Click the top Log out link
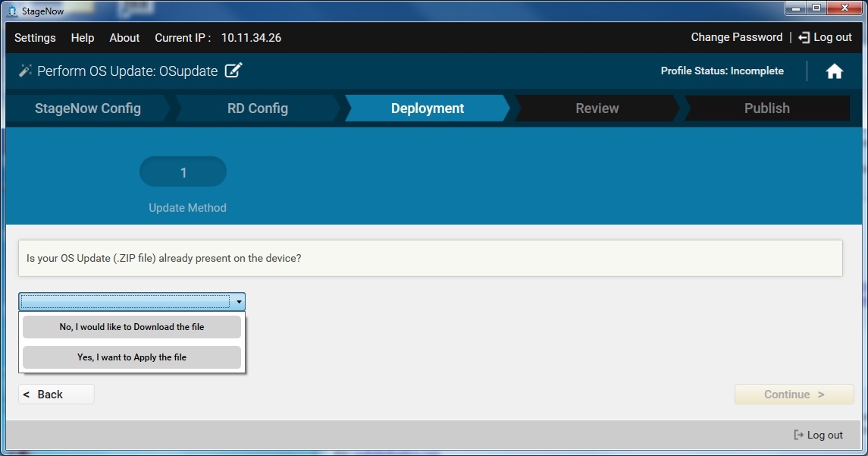The height and width of the screenshot is (456, 868). [x=825, y=37]
